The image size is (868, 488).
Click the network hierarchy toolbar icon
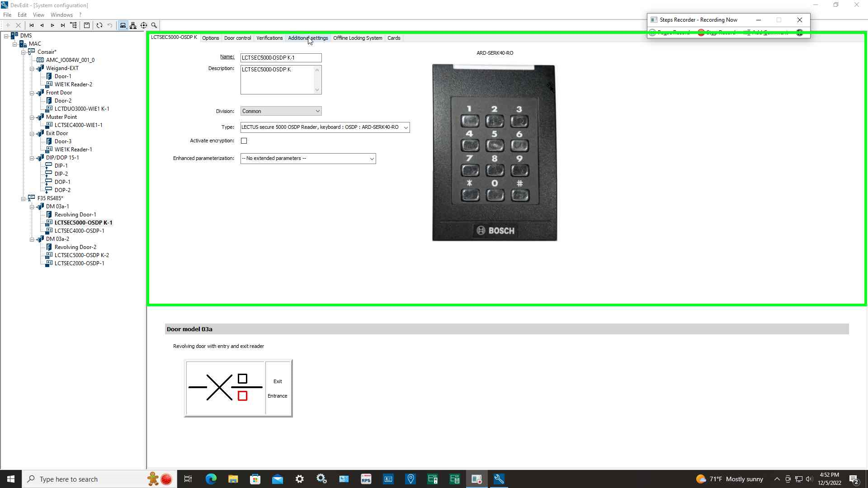point(133,25)
